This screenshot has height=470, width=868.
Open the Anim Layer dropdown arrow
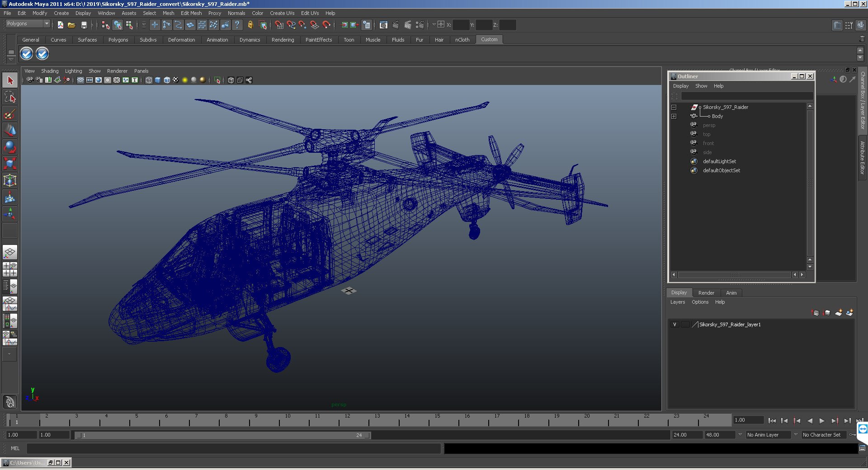(x=740, y=435)
